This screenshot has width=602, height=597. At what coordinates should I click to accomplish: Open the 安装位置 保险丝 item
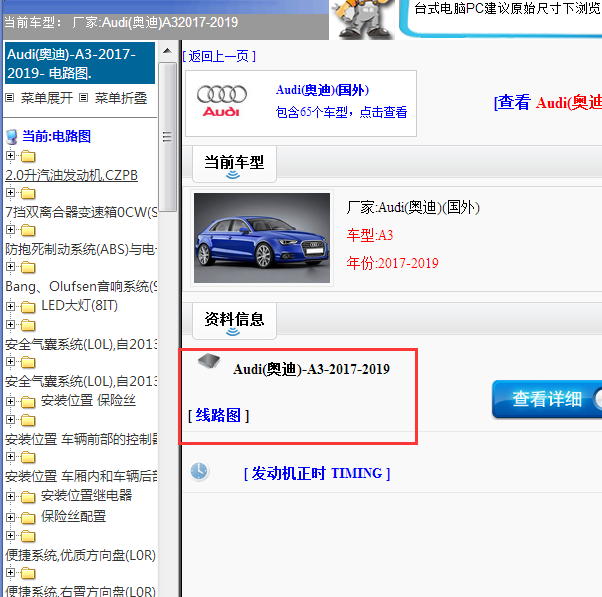(88, 400)
